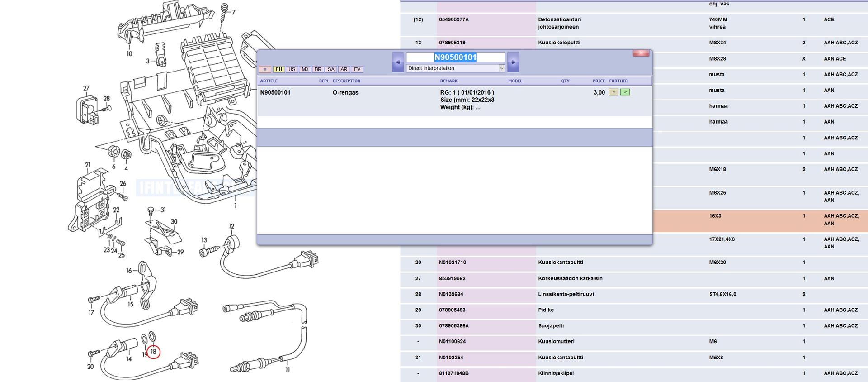
Task: Click the PRICE column header
Action: point(599,81)
